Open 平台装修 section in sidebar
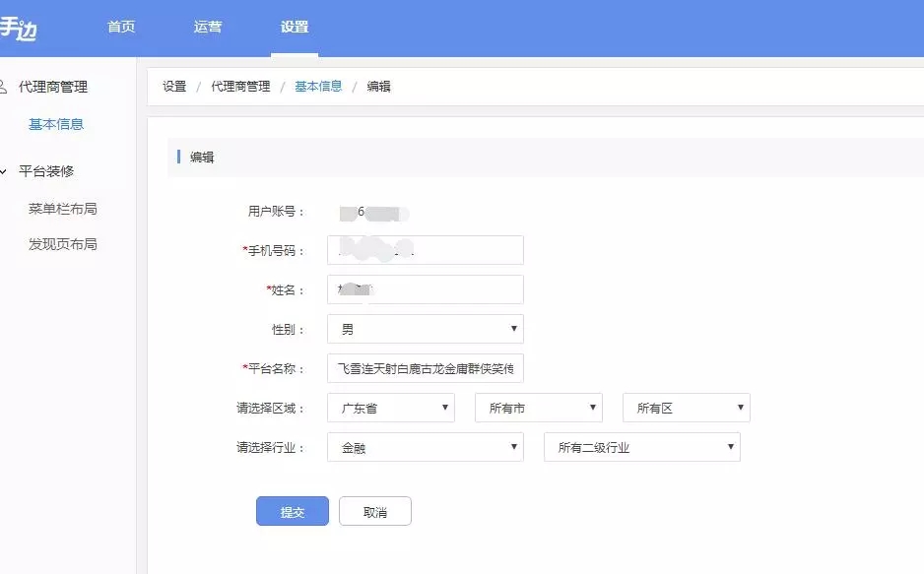 [46, 171]
